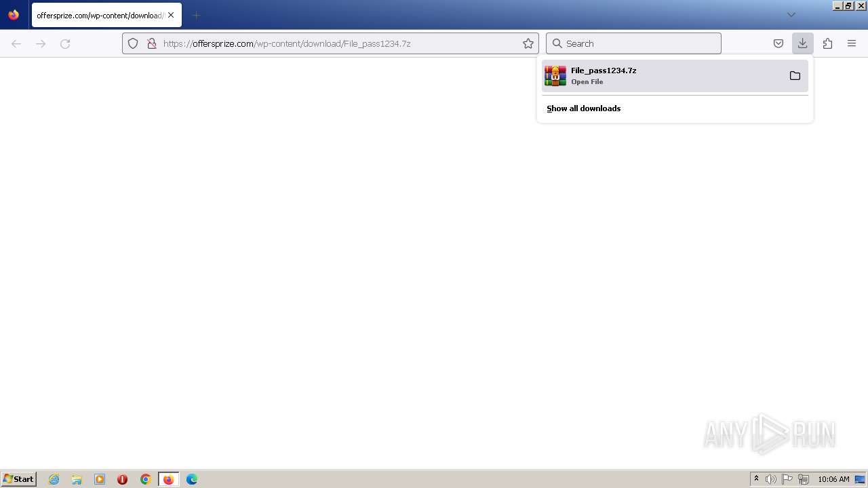Launch Internet Explorer from the taskbar
The image size is (868, 488).
[54, 479]
